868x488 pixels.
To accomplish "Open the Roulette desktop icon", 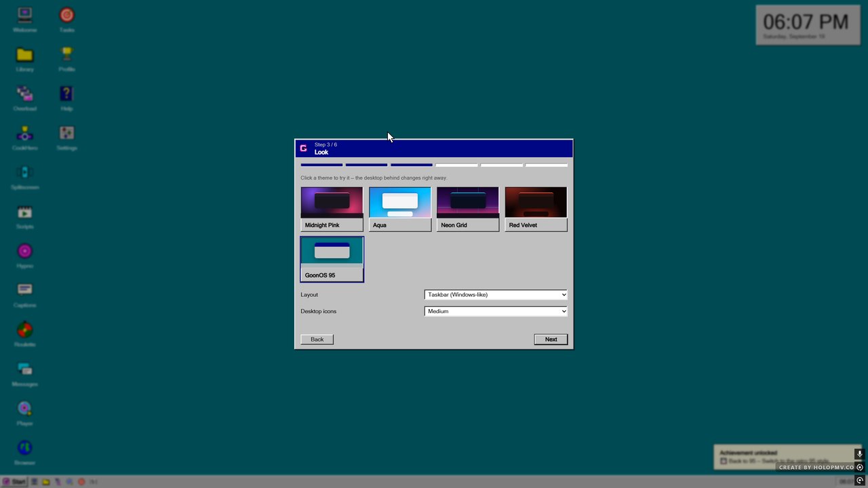I will pos(24,334).
